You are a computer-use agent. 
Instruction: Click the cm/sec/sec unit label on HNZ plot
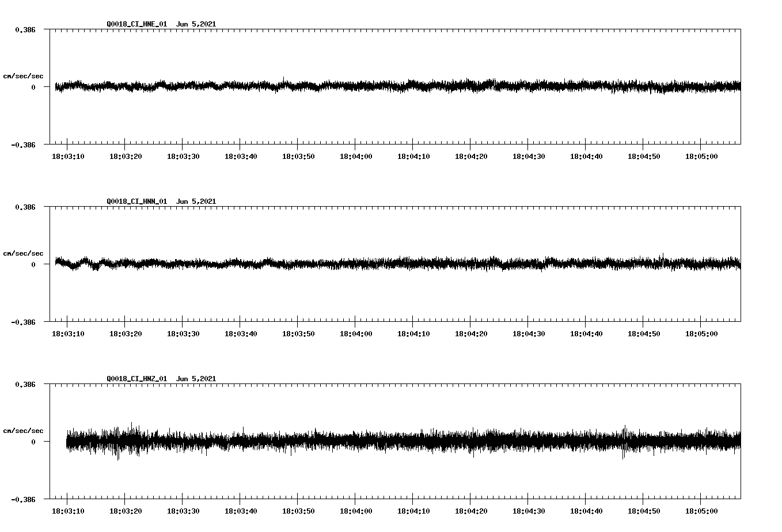coord(23,431)
